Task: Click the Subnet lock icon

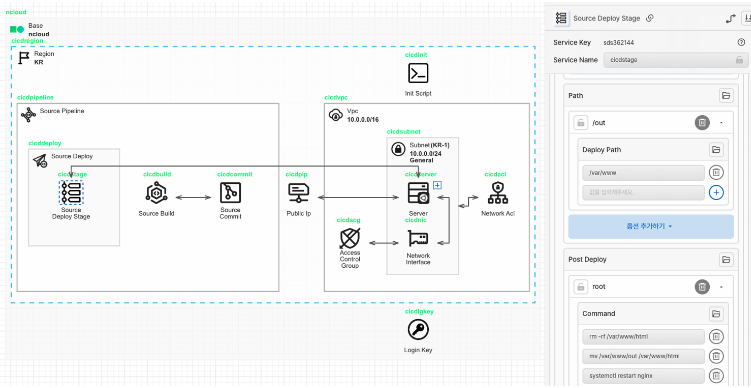Action: tap(398, 149)
